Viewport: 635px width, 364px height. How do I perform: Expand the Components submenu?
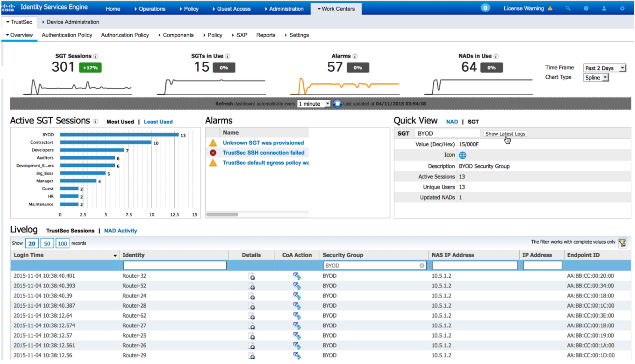[176, 35]
